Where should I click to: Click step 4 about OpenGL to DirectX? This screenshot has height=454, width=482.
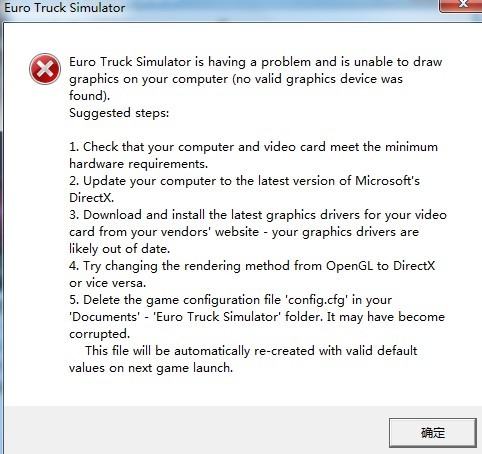252,274
